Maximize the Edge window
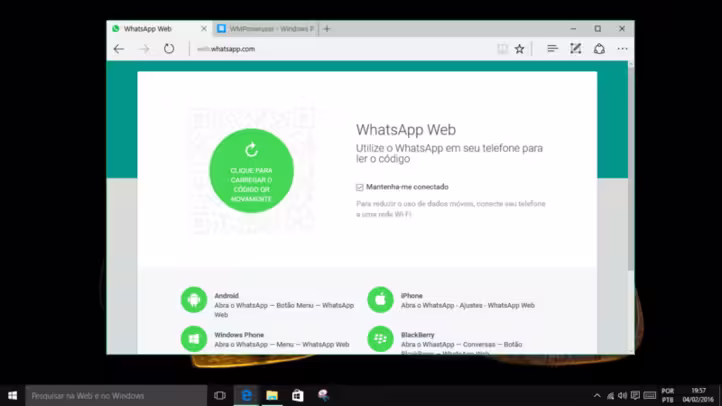This screenshot has width=722, height=406. pos(598,29)
